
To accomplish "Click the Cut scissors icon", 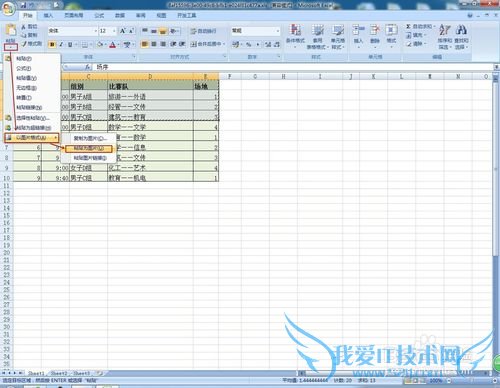I will [24, 27].
